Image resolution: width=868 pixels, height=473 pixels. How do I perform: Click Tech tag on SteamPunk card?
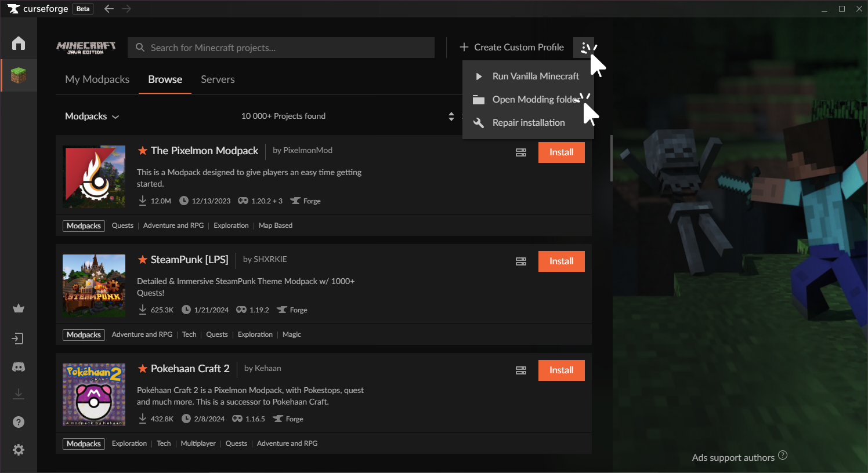pyautogui.click(x=189, y=334)
